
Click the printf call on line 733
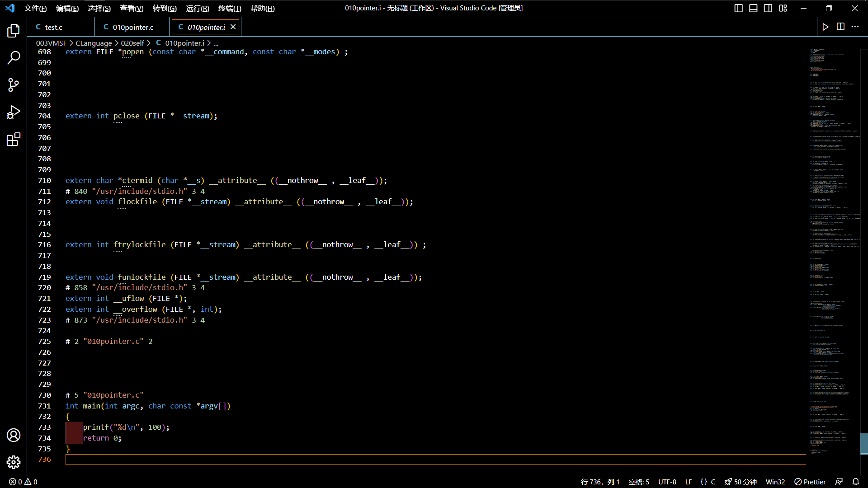(x=126, y=427)
